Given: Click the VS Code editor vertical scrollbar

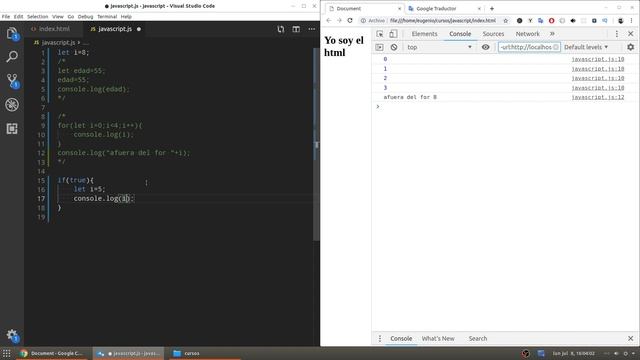Looking at the screenshot, I should click(316, 144).
